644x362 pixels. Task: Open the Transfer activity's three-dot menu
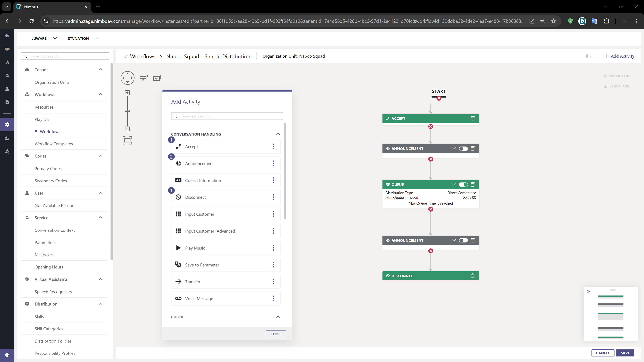coord(273,282)
